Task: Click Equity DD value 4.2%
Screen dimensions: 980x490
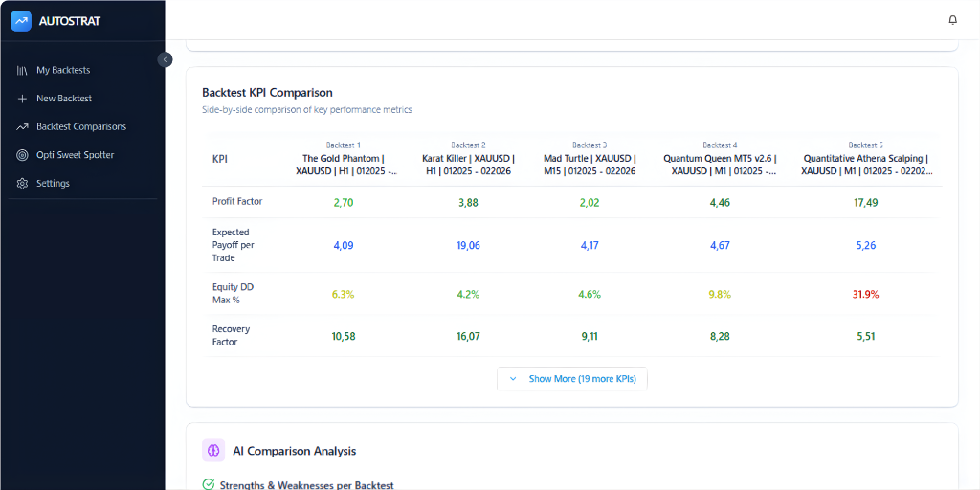Action: coord(468,295)
